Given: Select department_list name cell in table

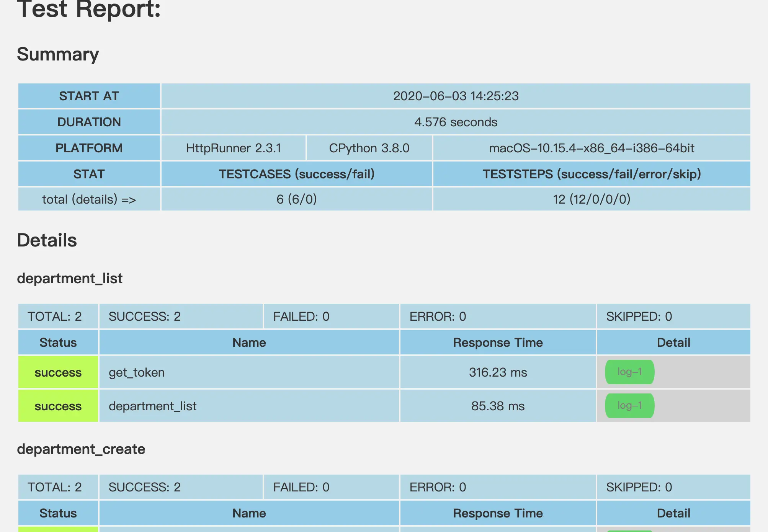Looking at the screenshot, I should coord(152,406).
